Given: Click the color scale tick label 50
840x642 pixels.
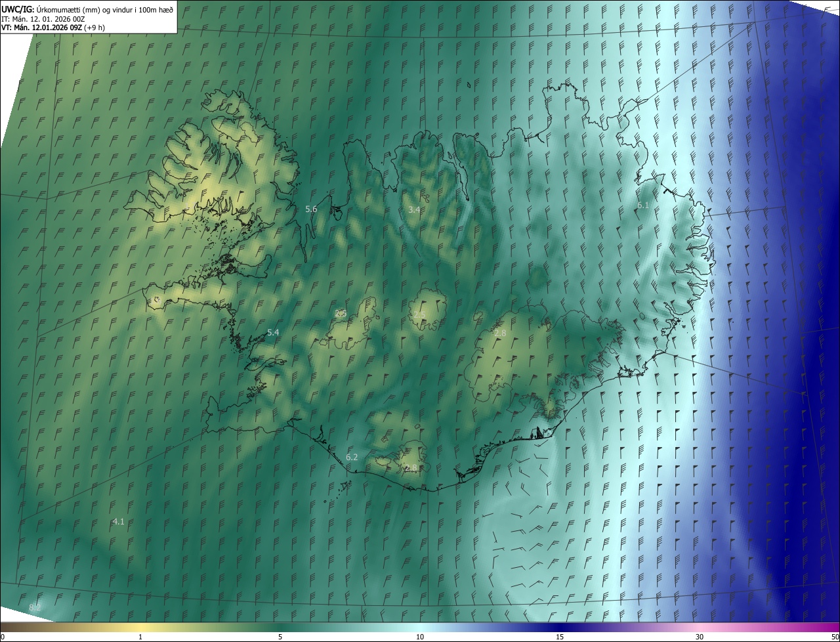Looking at the screenshot, I should [x=834, y=637].
